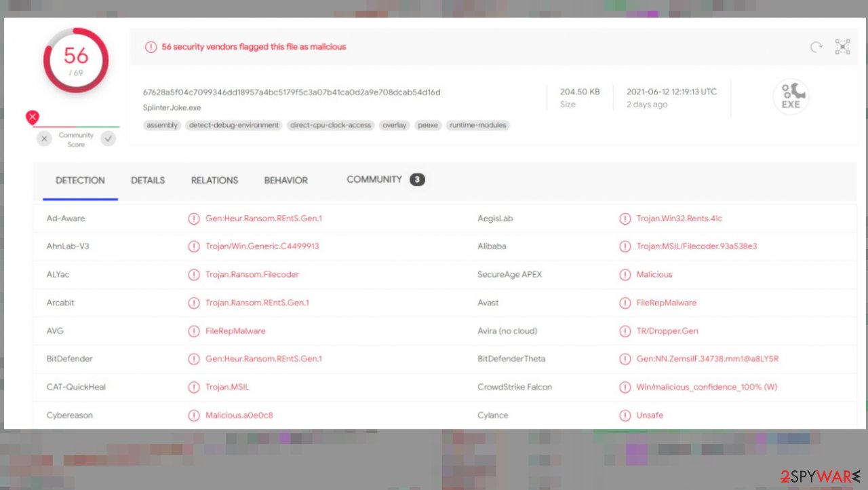Click the 2021-06-12 12:19:13 UTC timestamp
Viewport: 868px width, 490px height.
coord(671,92)
